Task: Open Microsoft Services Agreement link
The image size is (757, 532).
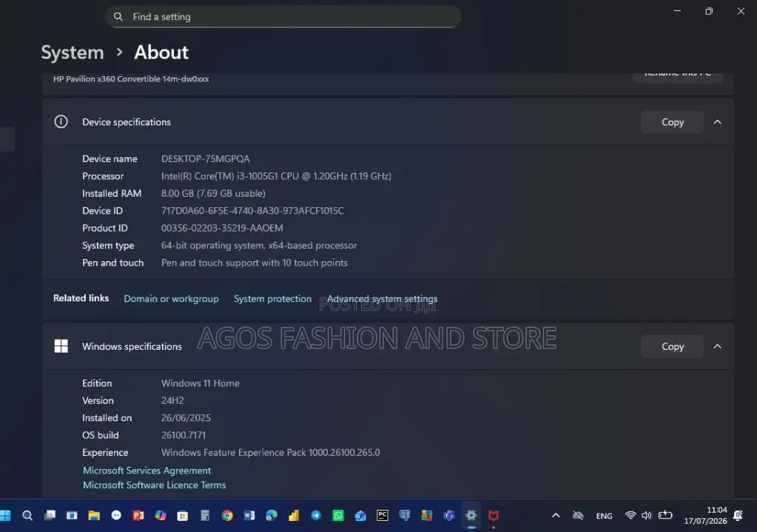Action: point(147,471)
